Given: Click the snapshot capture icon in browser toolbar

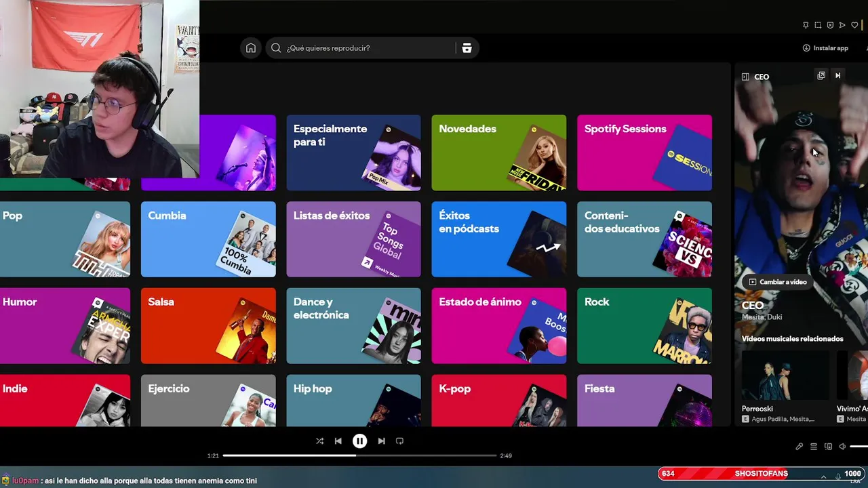Looking at the screenshot, I should coord(818,25).
